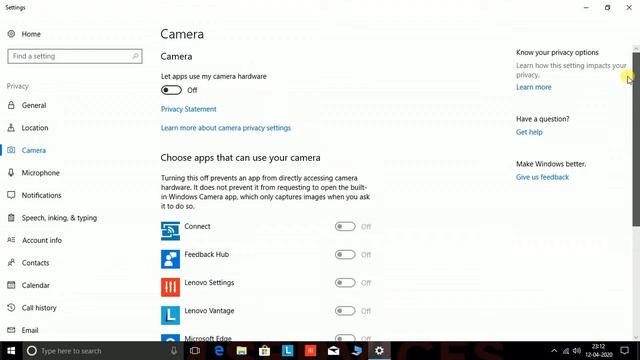Image resolution: width=640 pixels, height=360 pixels.
Task: Click the Contacts people icon
Action: [11, 262]
